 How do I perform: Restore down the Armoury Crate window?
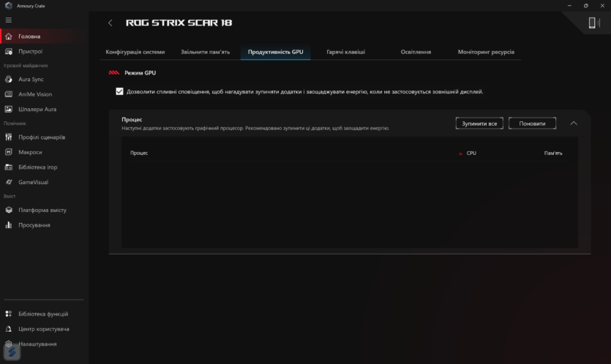(585, 6)
